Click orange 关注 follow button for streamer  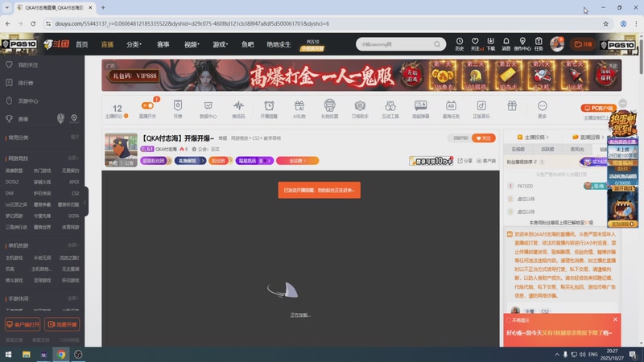tap(484, 138)
